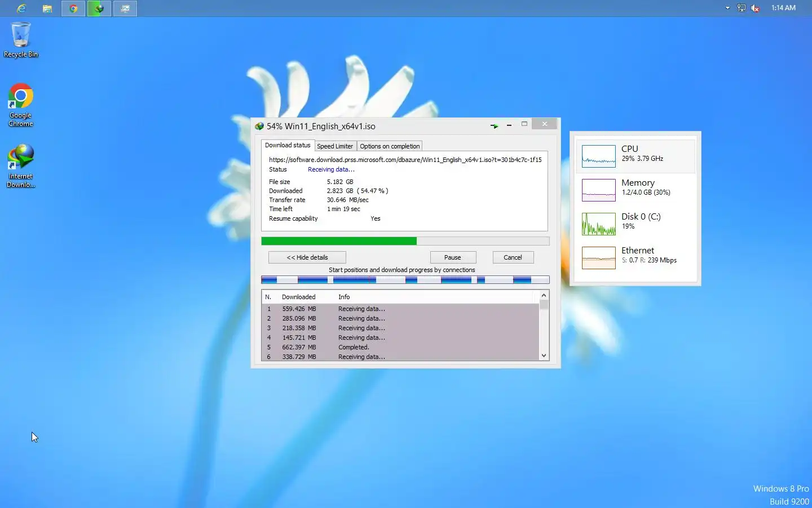Click the muted volume tray icon
The width and height of the screenshot is (812, 508).
pyautogui.click(x=756, y=8)
